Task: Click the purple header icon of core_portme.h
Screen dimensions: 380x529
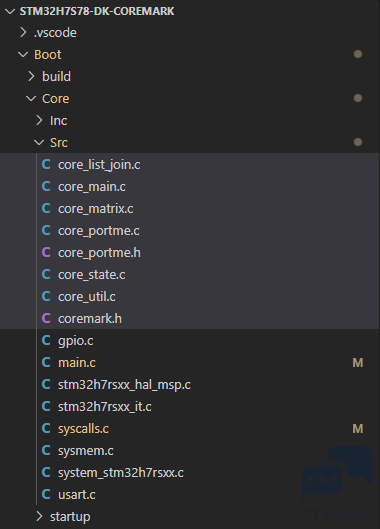Action: click(x=46, y=252)
